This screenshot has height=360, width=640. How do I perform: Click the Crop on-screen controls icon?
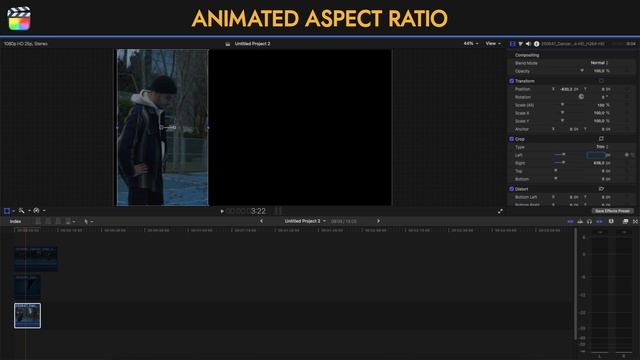click(x=601, y=139)
